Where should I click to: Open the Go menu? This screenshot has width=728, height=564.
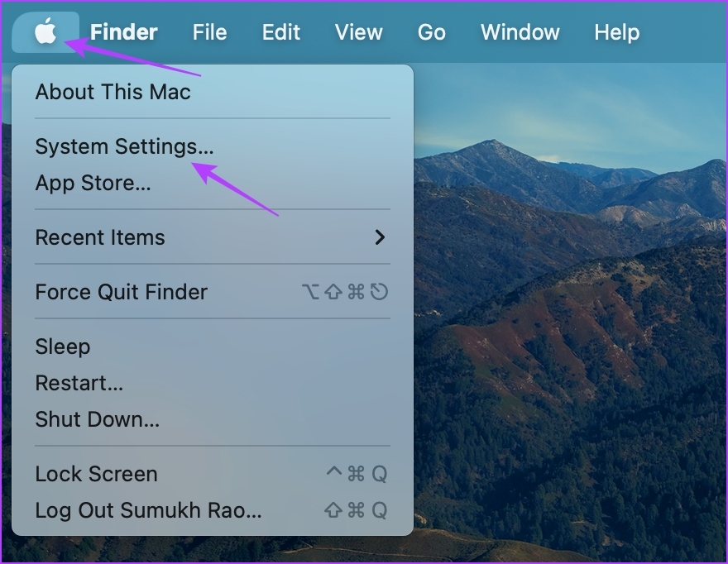(x=431, y=32)
